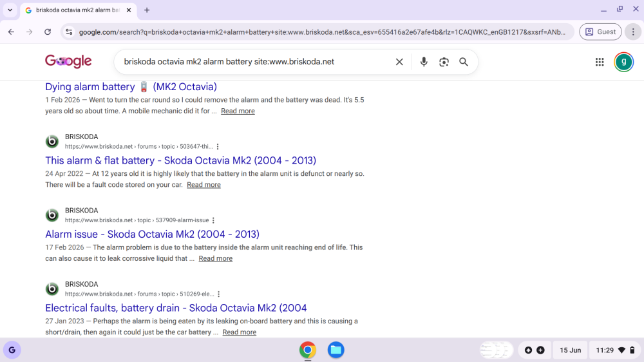Click the address bar URL
This screenshot has height=362, width=644.
tap(323, 32)
